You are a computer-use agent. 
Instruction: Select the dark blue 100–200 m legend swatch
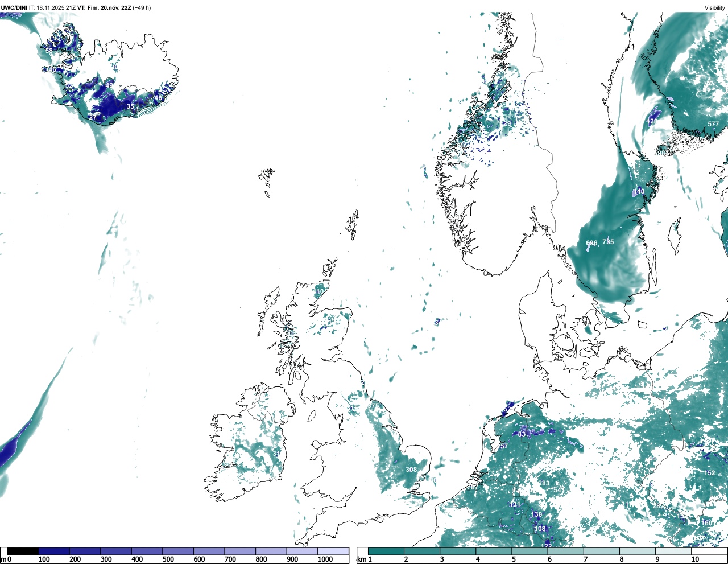(x=54, y=551)
